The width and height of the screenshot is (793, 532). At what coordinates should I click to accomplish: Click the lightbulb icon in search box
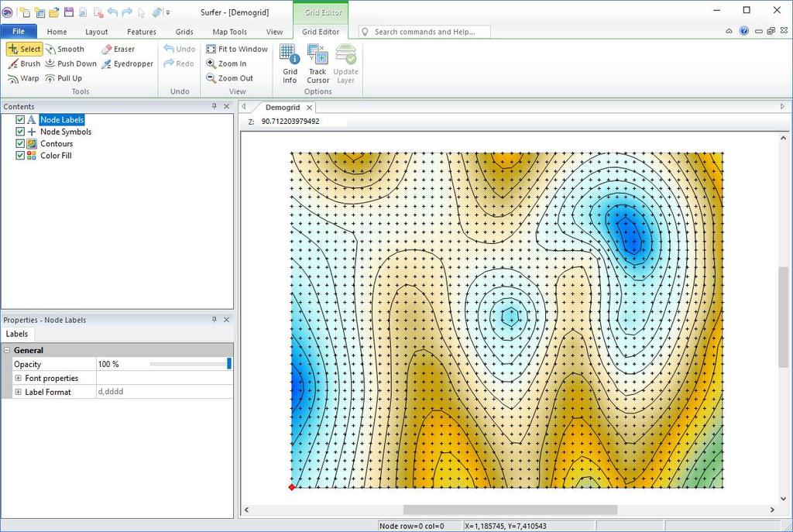(x=366, y=32)
